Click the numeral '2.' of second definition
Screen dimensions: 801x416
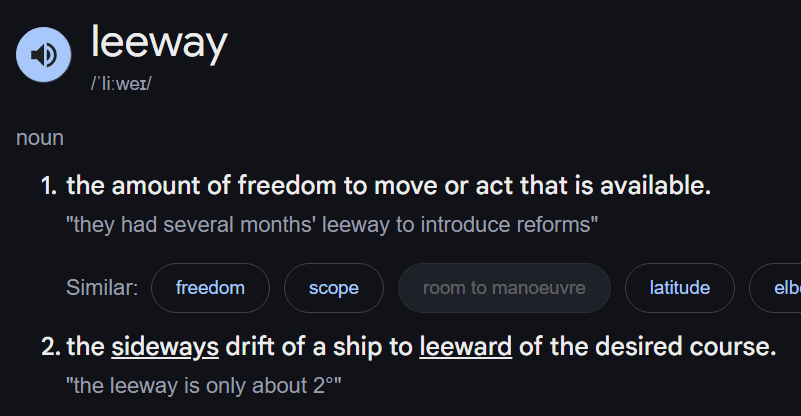[x=51, y=346]
